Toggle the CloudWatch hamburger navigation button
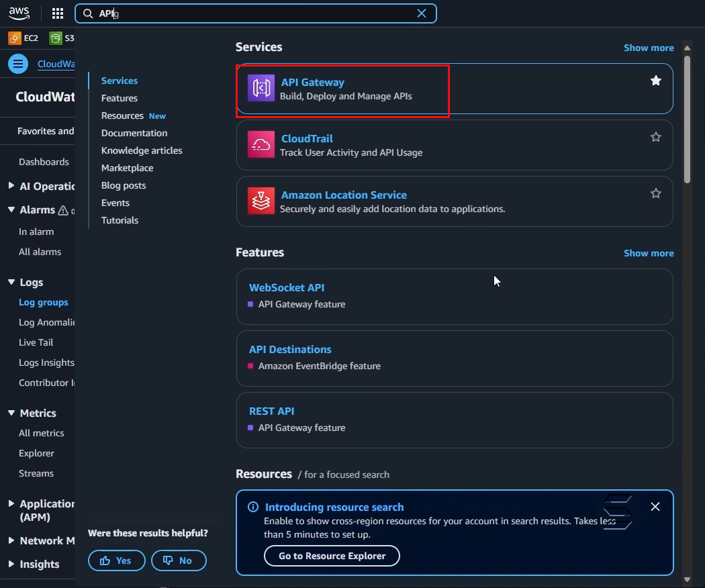The height and width of the screenshot is (588, 705). point(18,64)
